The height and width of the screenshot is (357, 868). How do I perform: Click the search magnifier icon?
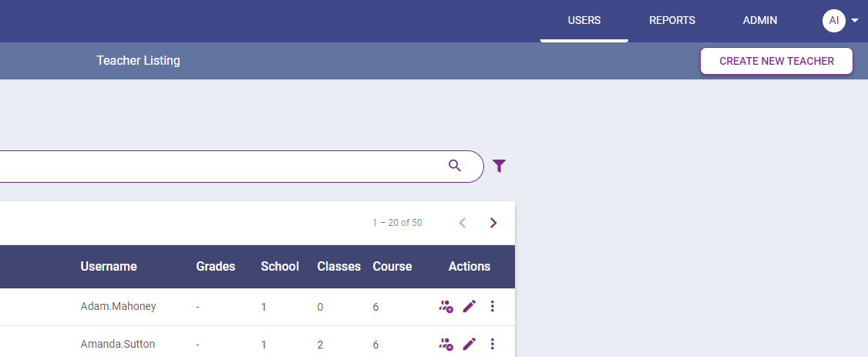pos(455,166)
